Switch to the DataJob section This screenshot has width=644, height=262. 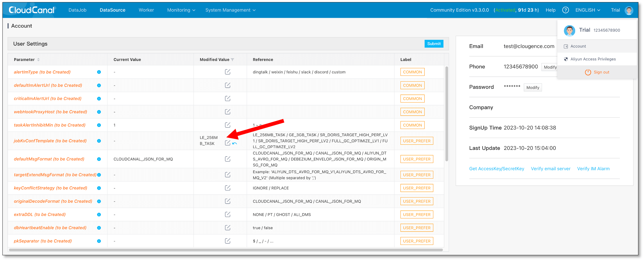(x=77, y=10)
